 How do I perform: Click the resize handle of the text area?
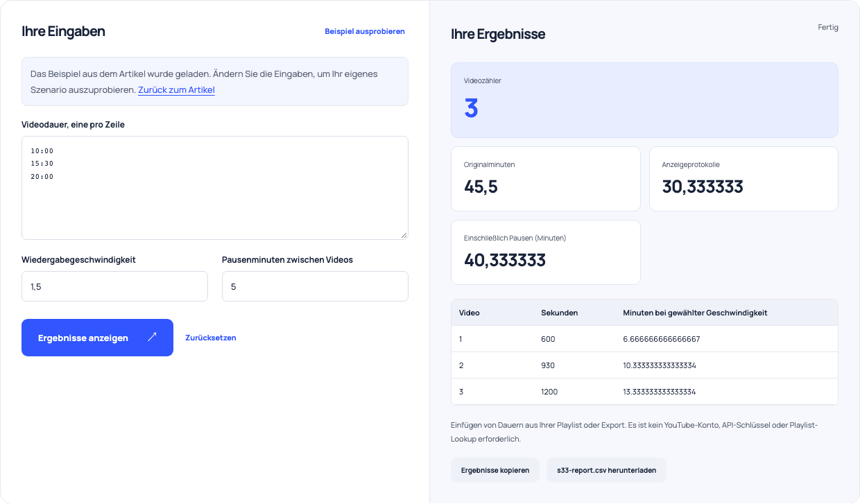[x=404, y=235]
